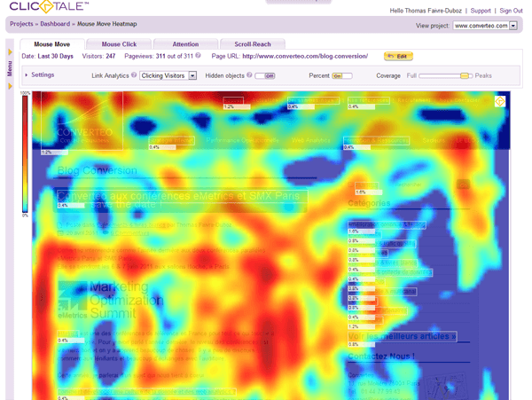Click the lower yellow arrow in Menu sidebar
Screen dimensions: 532x400
point(10,86)
